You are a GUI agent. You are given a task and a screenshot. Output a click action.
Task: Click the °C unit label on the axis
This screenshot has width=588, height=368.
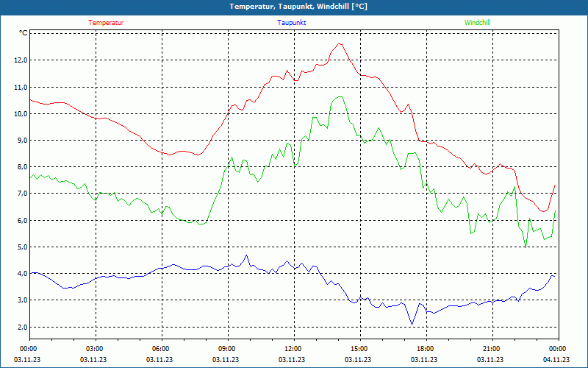(x=24, y=33)
